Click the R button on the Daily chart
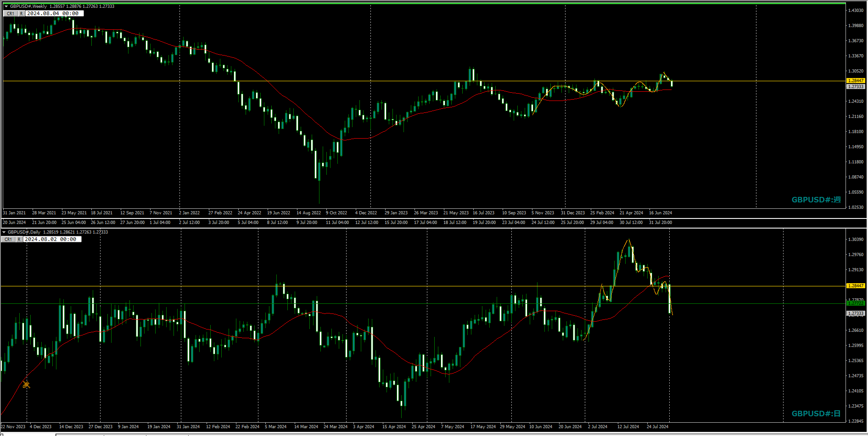868x436 pixels. [x=19, y=240]
